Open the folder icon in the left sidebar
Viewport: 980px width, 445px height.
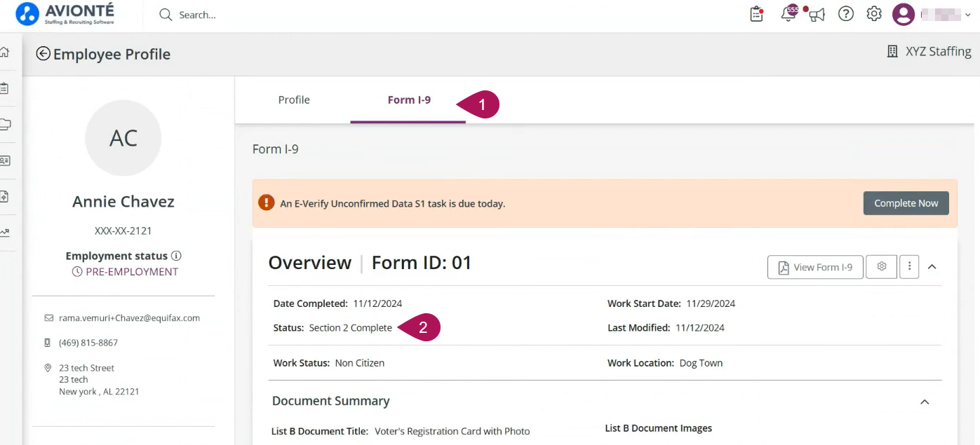click(5, 125)
